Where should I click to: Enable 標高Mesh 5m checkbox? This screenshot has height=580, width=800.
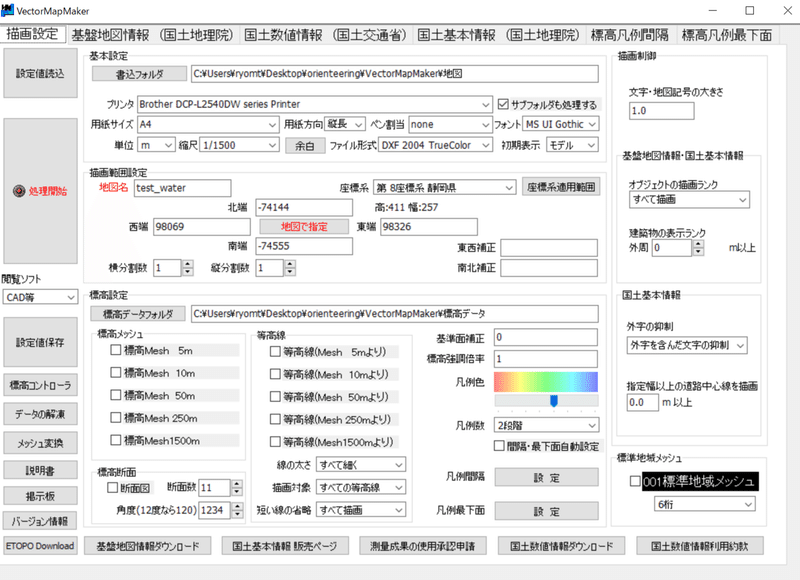pyautogui.click(x=116, y=350)
